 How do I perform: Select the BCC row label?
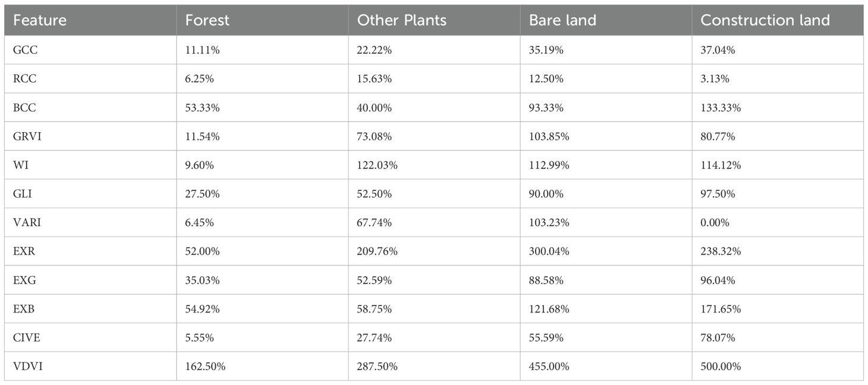pyautogui.click(x=24, y=108)
